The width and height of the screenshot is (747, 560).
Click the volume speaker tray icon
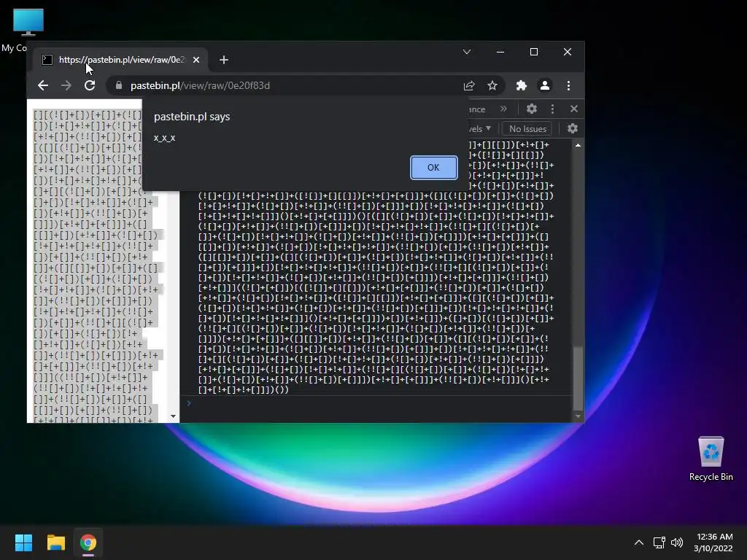click(x=676, y=542)
